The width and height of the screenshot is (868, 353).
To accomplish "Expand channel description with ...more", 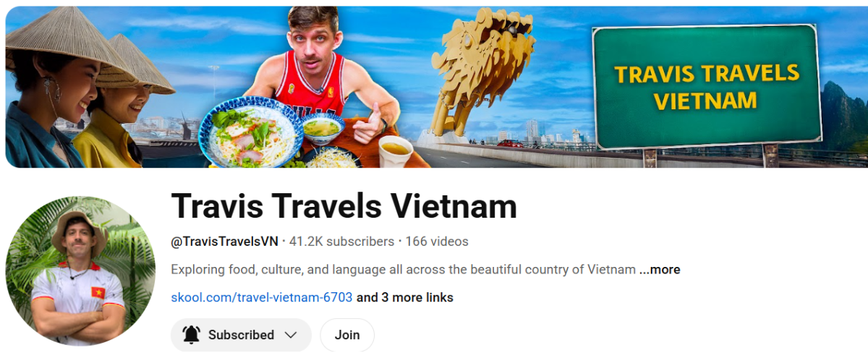I will tap(660, 270).
